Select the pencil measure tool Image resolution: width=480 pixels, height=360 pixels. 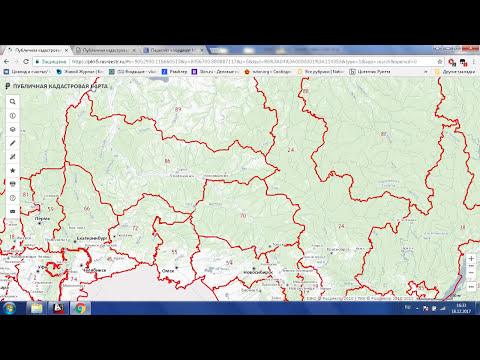tap(13, 143)
